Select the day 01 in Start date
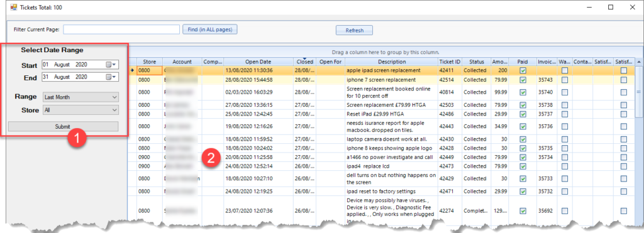This screenshot has height=233, width=644. coord(46,65)
